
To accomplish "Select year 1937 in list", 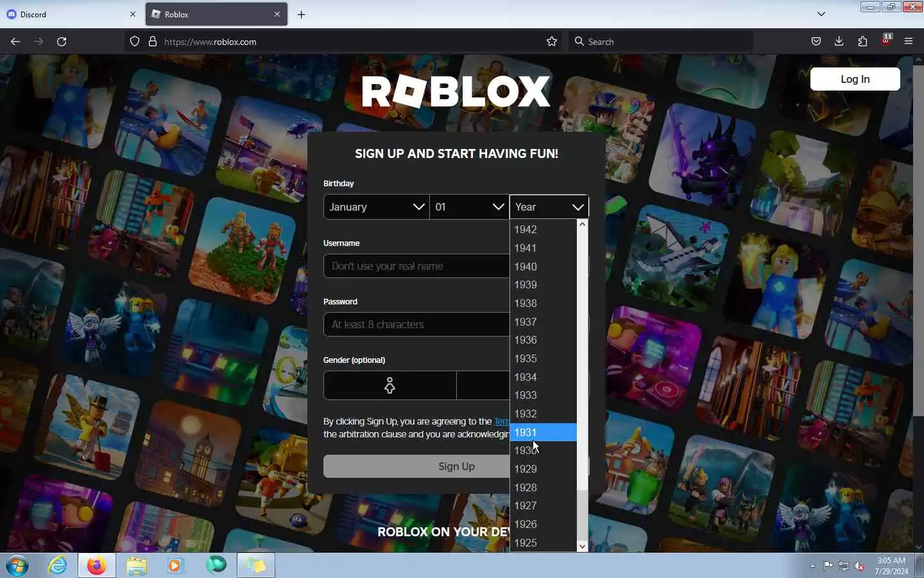I will pos(543,322).
